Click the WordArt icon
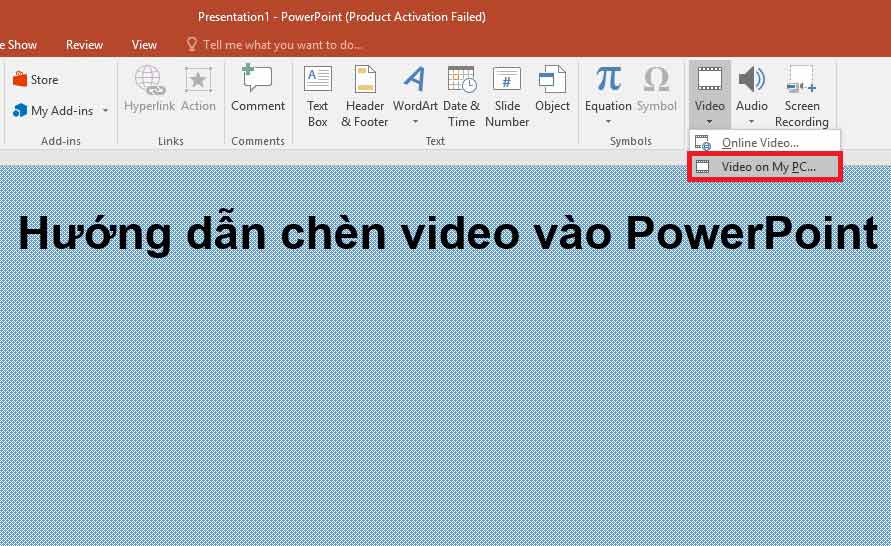This screenshot has height=546, width=891. coord(415,79)
